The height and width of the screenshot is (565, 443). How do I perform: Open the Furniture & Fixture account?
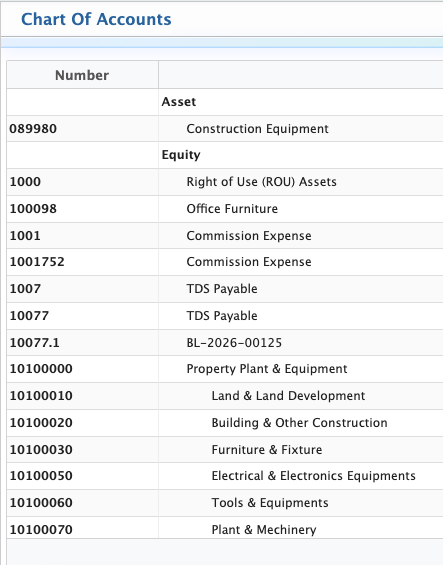267,450
